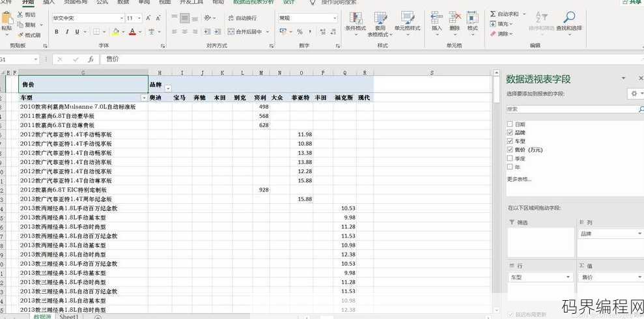Image resolution: width=644 pixels, height=319 pixels.
Task: Apply percent style with the % icon
Action: click(300, 32)
